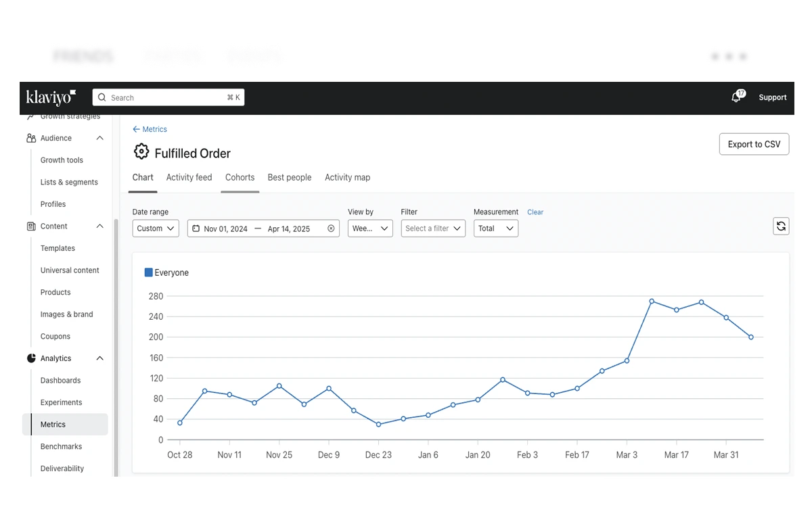The width and height of the screenshot is (812, 524).
Task: Go back via the Metrics link
Action: (155, 129)
